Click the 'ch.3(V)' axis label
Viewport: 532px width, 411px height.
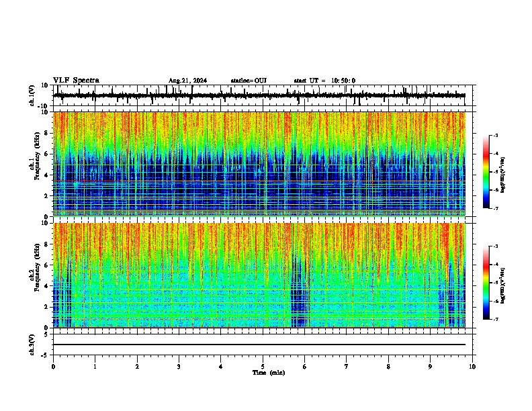tap(32, 345)
